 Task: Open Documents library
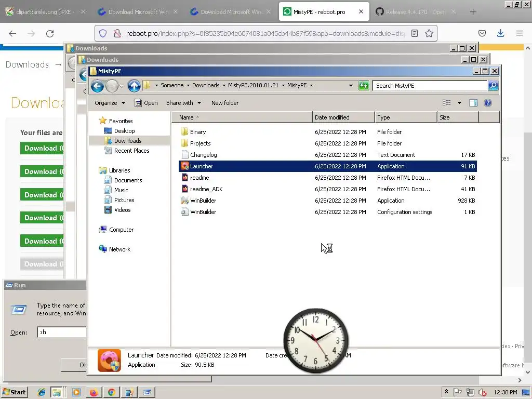click(x=128, y=180)
